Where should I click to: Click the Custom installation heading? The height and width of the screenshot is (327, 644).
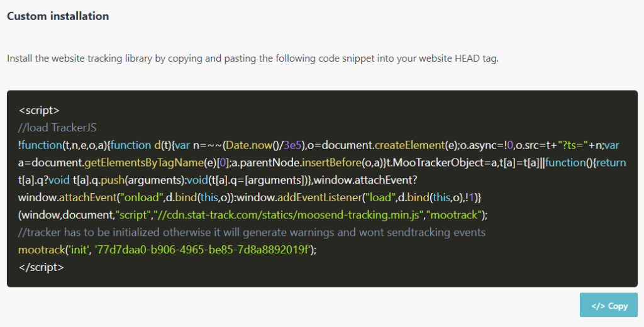(x=58, y=16)
